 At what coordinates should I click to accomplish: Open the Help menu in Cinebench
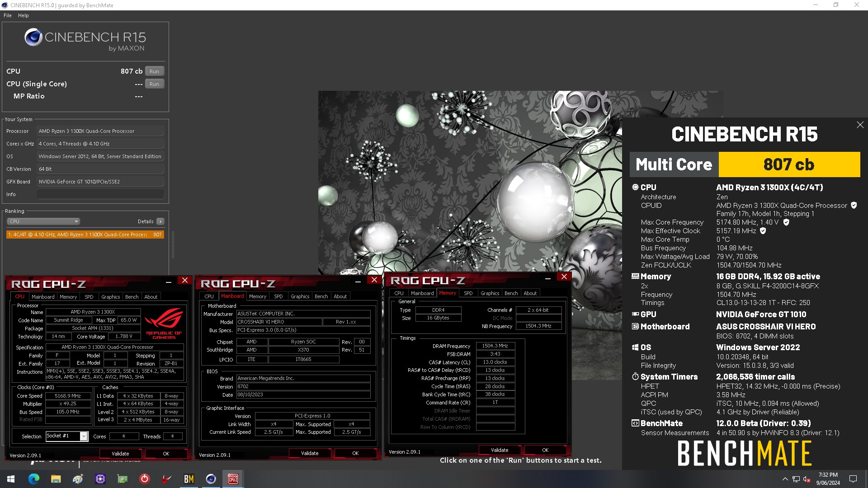23,15
